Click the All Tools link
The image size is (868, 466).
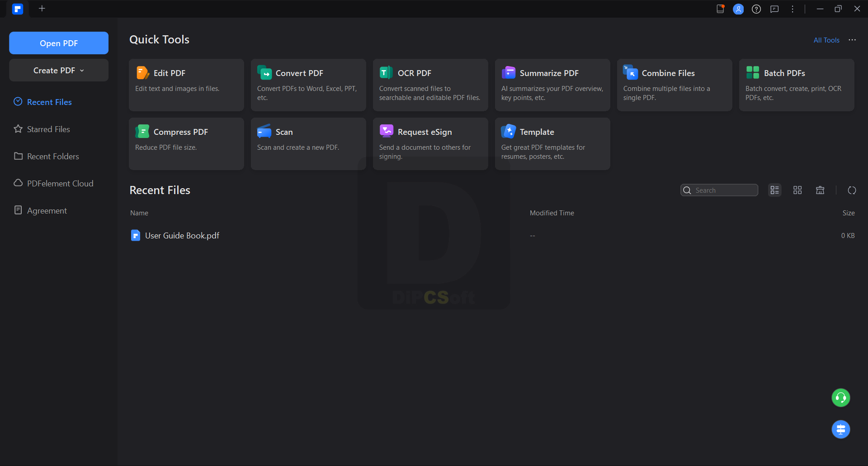tap(826, 40)
